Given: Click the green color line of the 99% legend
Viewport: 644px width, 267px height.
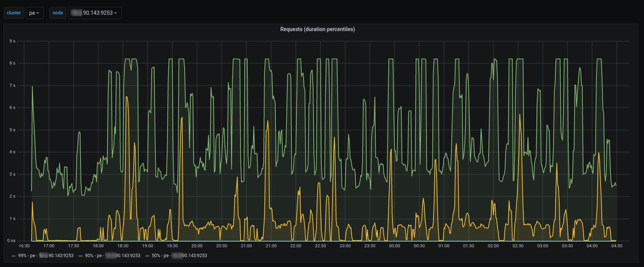Looking at the screenshot, I should point(14,256).
